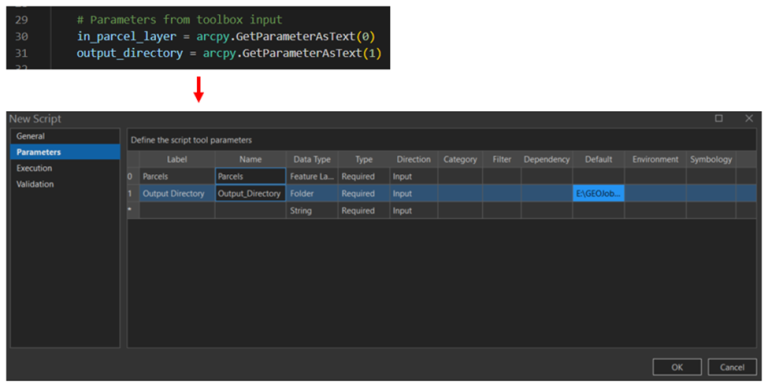Click the Category column header

(x=460, y=159)
